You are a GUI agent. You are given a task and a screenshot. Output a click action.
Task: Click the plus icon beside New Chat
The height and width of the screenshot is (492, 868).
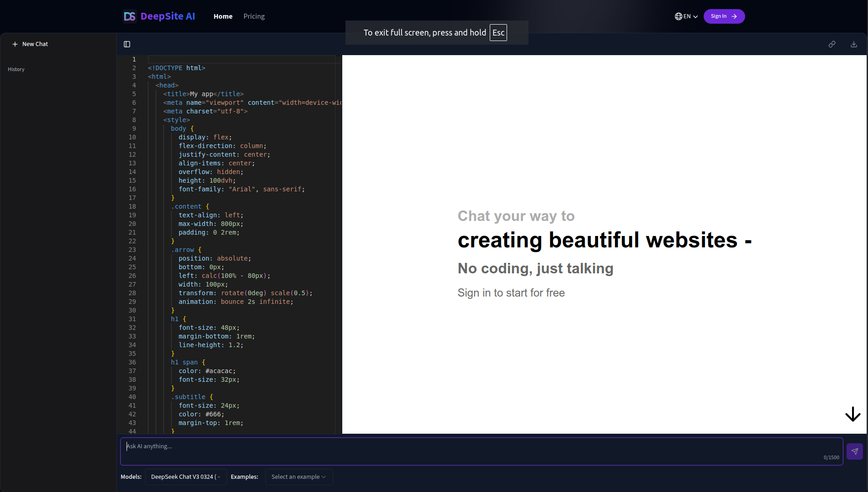coord(15,44)
